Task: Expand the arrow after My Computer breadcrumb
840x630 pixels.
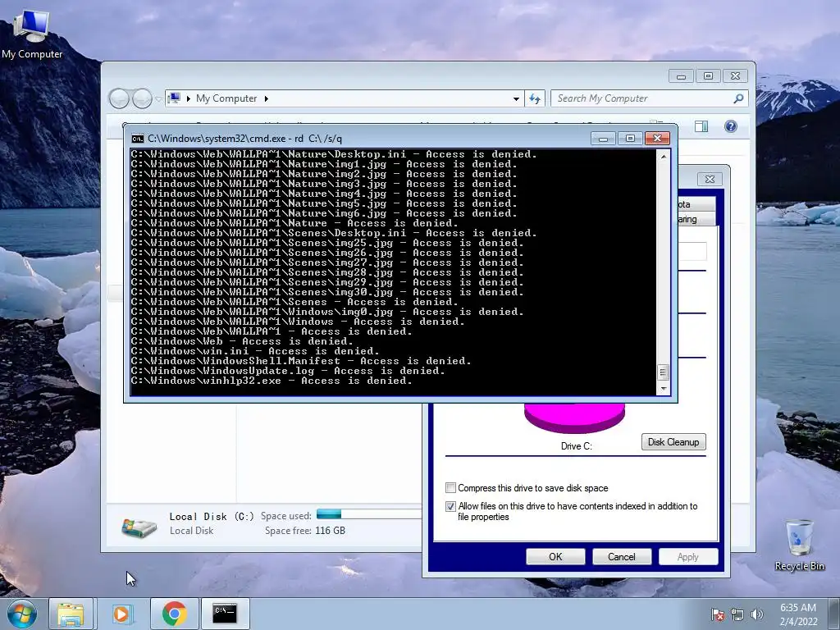Action: [x=267, y=98]
